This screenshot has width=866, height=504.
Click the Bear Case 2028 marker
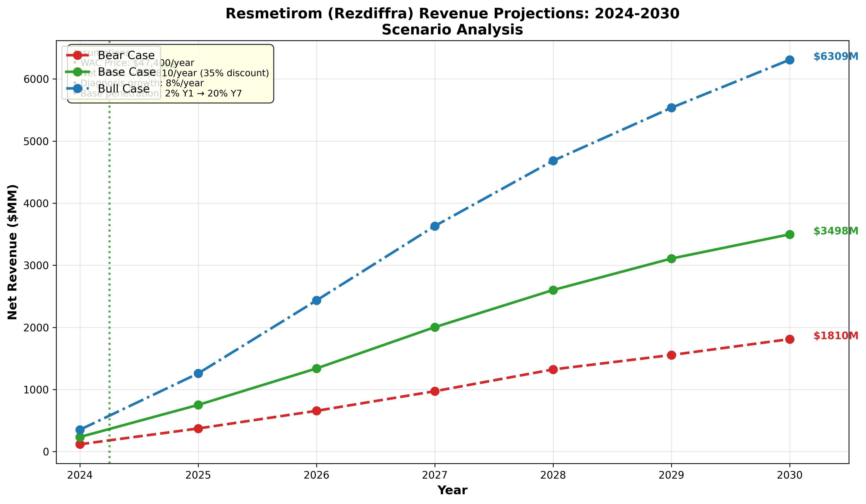[x=553, y=369]
